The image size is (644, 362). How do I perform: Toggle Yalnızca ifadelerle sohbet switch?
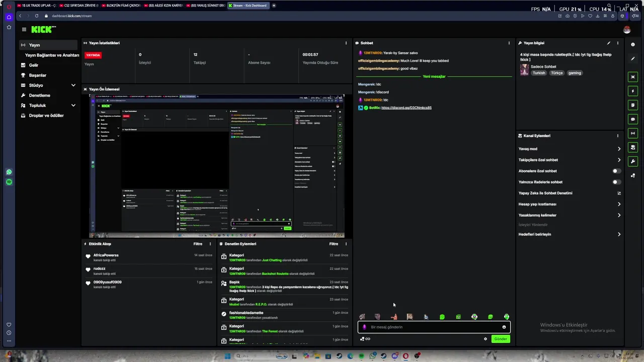(x=616, y=182)
